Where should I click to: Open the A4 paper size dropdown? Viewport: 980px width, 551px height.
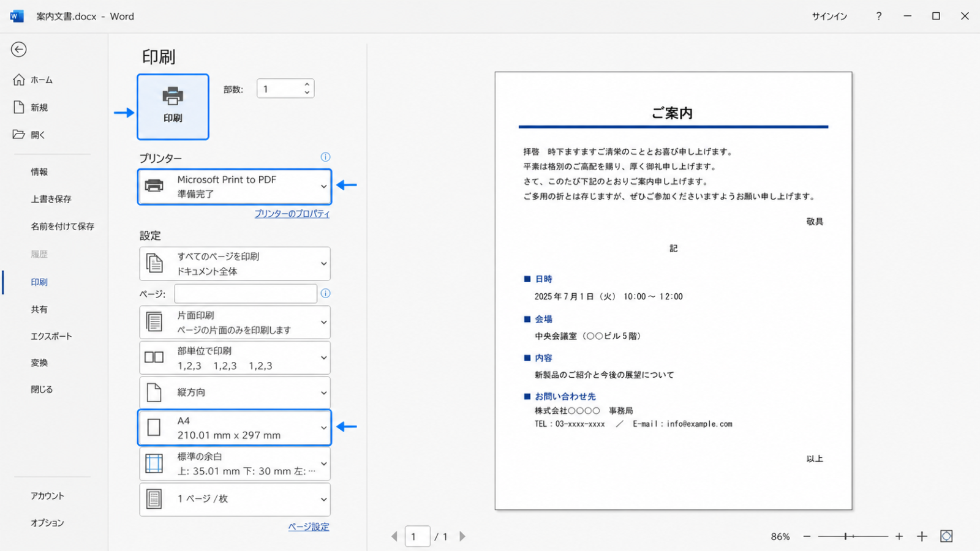coord(235,427)
